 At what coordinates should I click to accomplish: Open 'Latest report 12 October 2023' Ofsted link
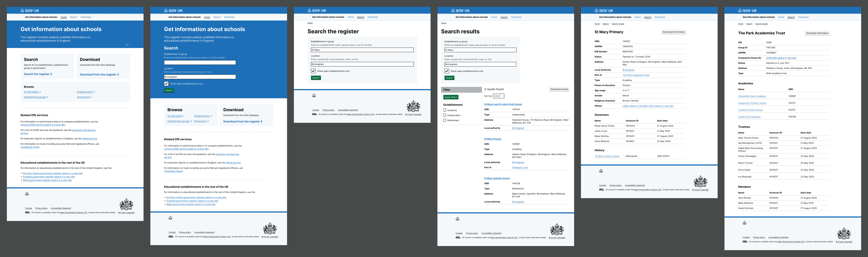click(x=648, y=106)
